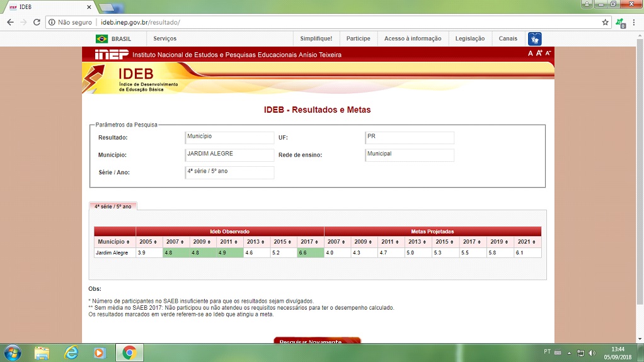
Task: Decrease font size with A-
Action: coord(548,53)
